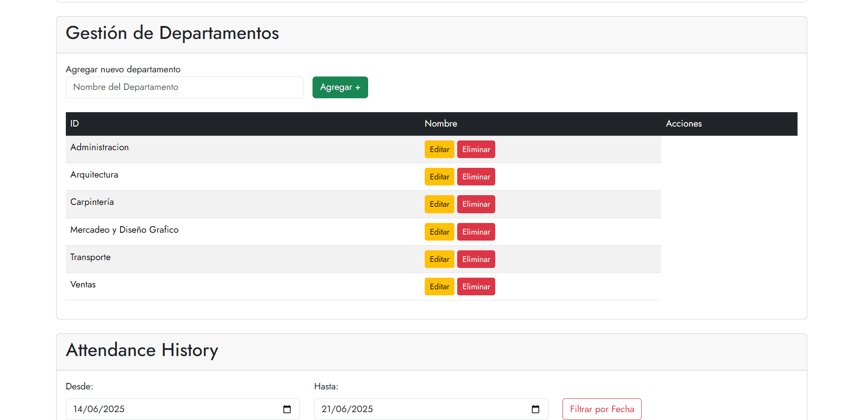Edit the Arquitectura department
868x420 pixels.
[x=439, y=177]
